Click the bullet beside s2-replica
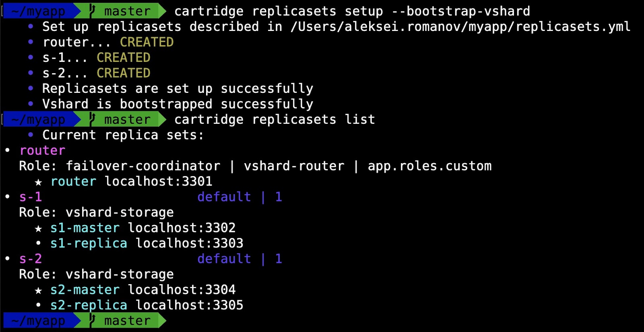 (38, 305)
